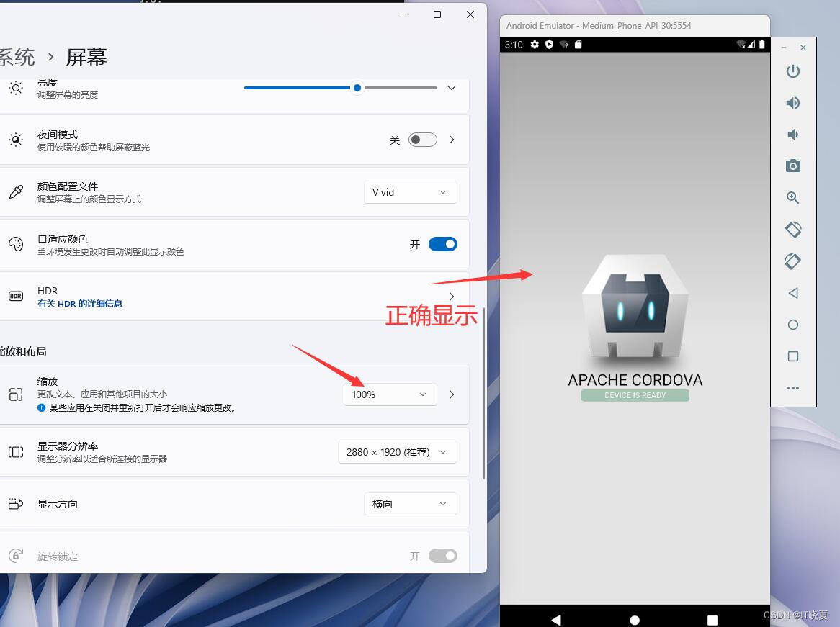Click the settings gear in Android status bar

[535, 45]
